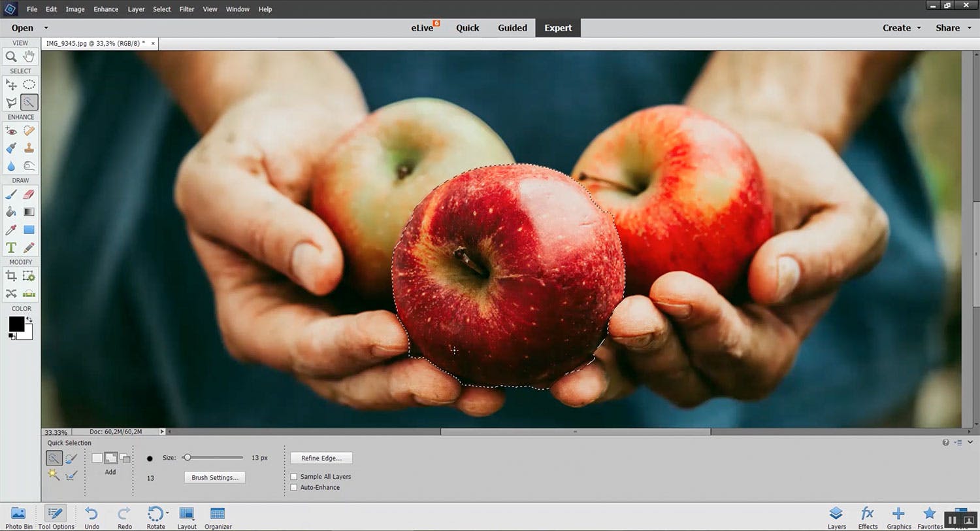Switch to the Quick mode tab
The image size is (980, 531).
pyautogui.click(x=468, y=27)
